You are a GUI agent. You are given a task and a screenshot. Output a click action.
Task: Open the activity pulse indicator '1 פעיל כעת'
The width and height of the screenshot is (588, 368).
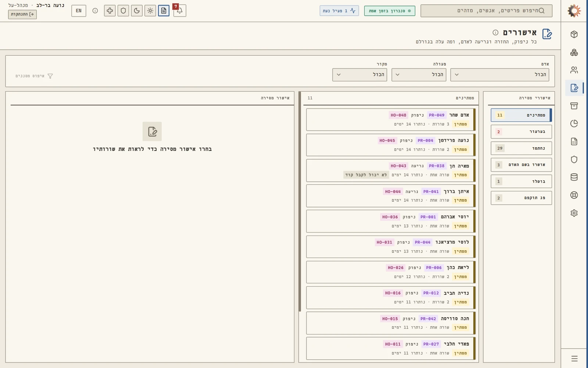pos(339,11)
